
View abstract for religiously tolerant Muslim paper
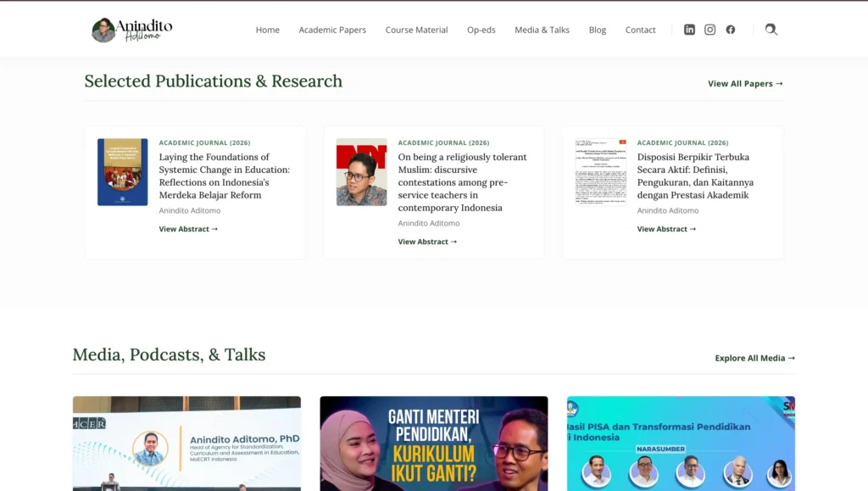427,242
